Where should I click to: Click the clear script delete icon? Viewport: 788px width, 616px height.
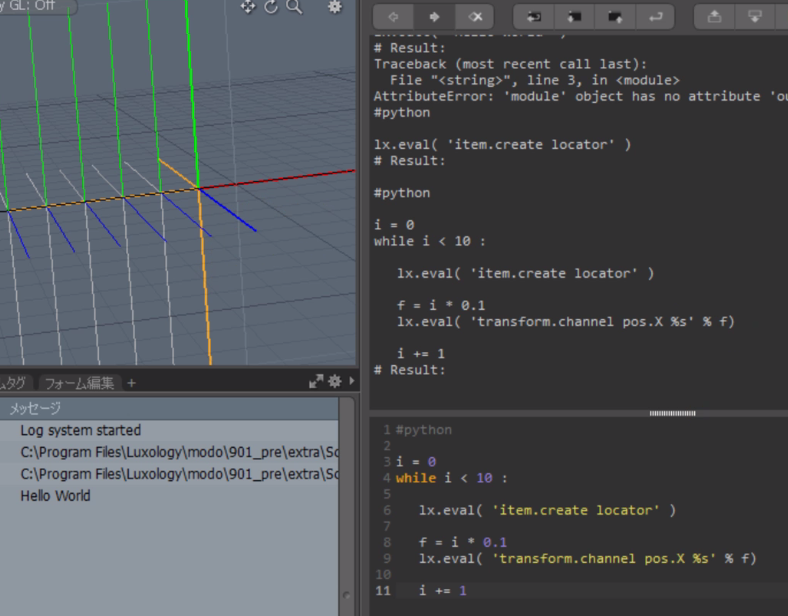click(476, 17)
